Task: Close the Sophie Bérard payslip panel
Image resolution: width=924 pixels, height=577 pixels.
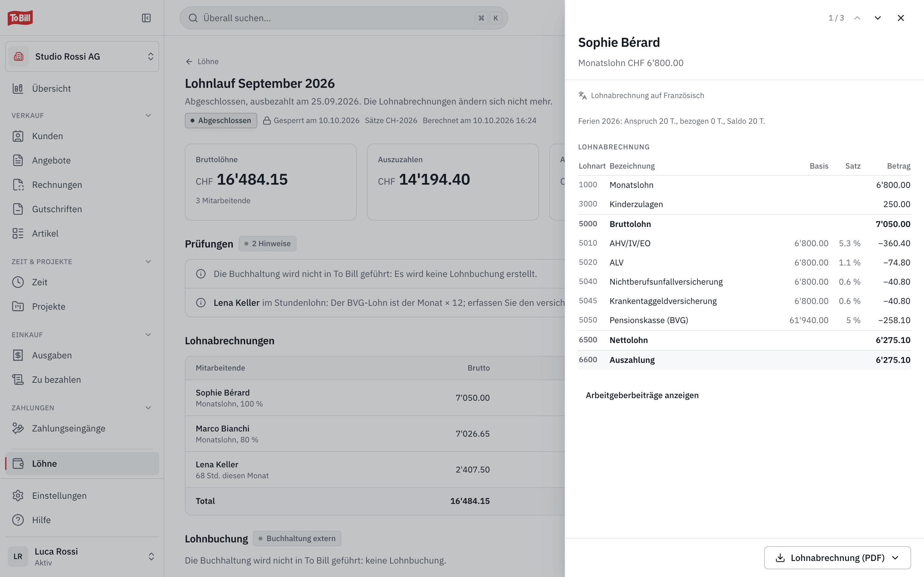Action: (901, 18)
